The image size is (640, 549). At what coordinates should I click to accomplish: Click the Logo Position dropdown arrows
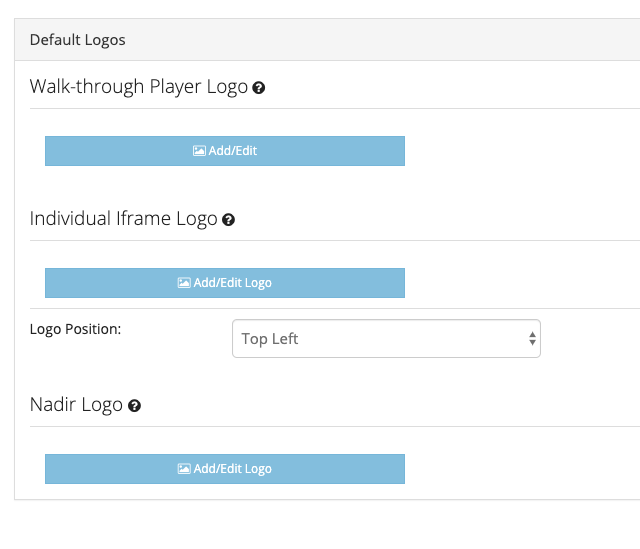coord(532,339)
